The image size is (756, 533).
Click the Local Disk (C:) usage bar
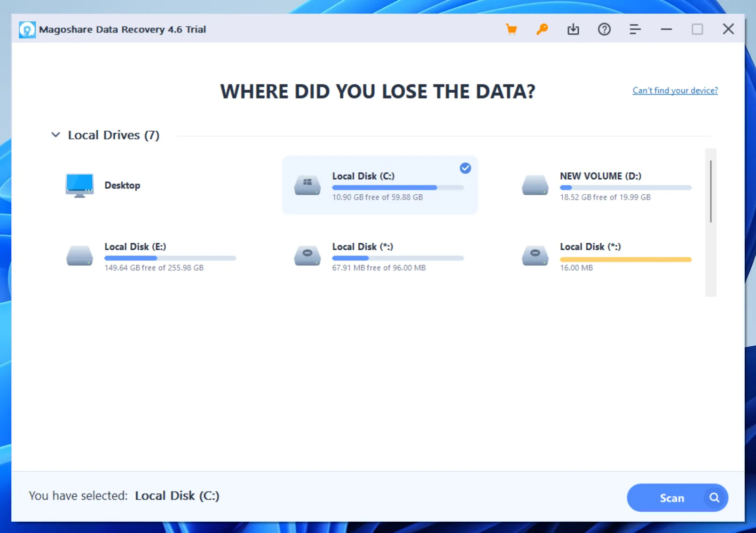[398, 188]
